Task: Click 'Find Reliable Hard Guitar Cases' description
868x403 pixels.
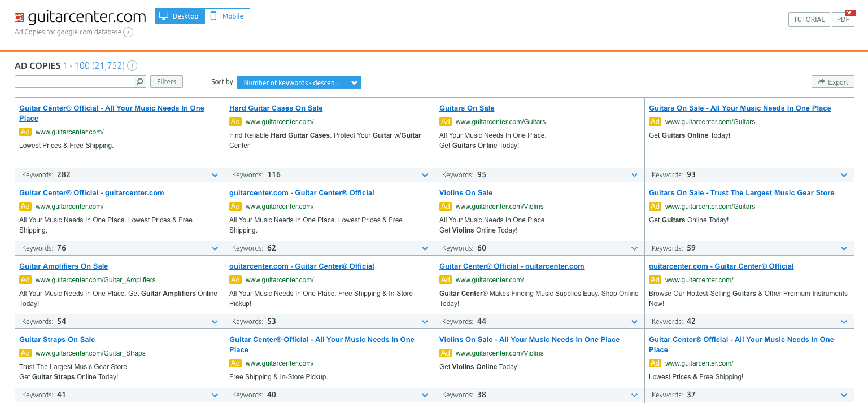Action: pos(325,141)
